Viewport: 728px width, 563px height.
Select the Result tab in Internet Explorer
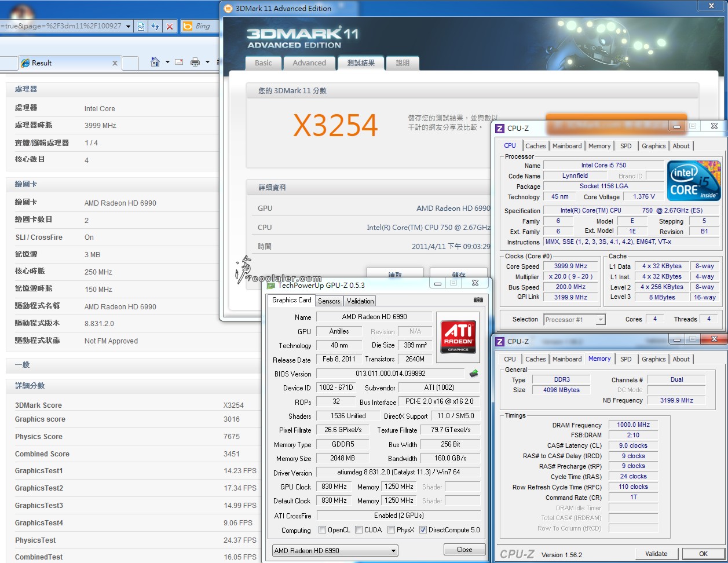tap(69, 63)
